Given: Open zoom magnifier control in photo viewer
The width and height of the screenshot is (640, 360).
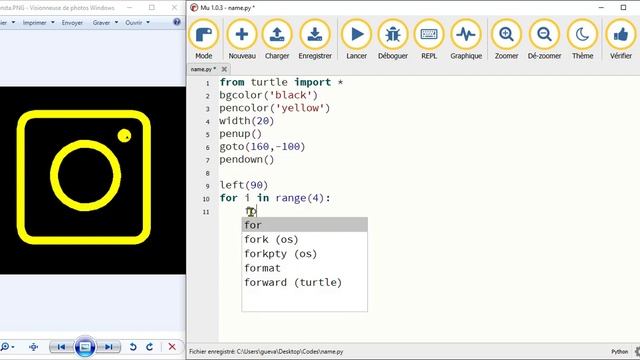Looking at the screenshot, I should pos(7,347).
